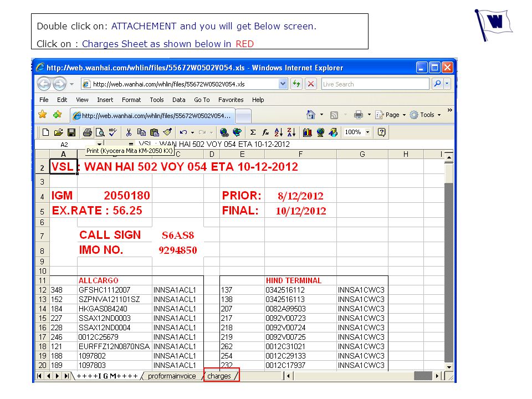Viewport: 532px width, 399px height.
Task: Click the red Stop loading icon
Action: pos(311,84)
